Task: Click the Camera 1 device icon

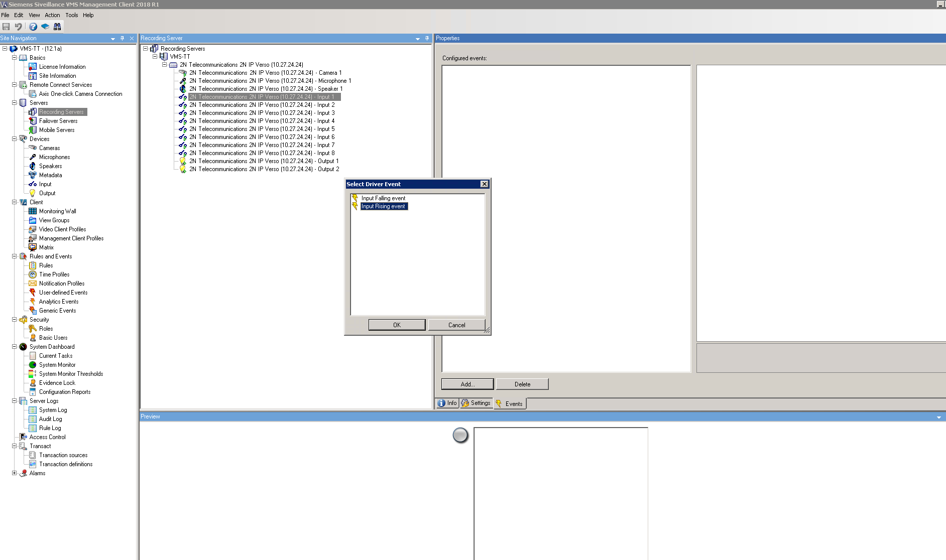Action: [183, 73]
